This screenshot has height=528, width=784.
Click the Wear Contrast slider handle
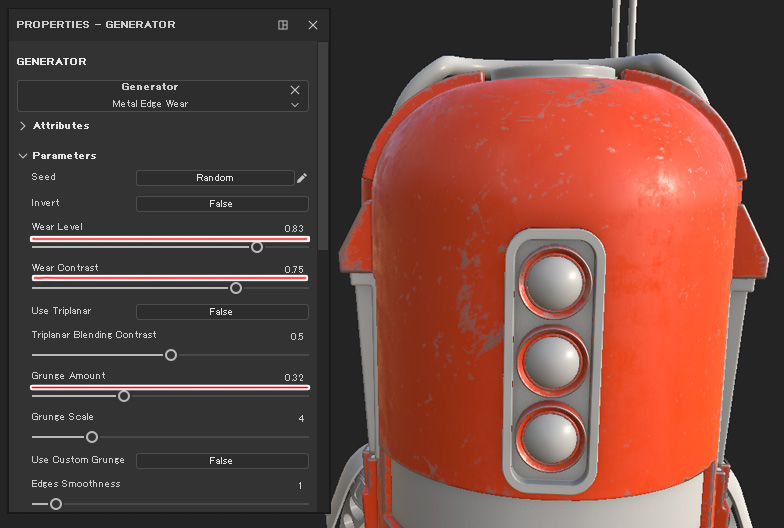236,288
